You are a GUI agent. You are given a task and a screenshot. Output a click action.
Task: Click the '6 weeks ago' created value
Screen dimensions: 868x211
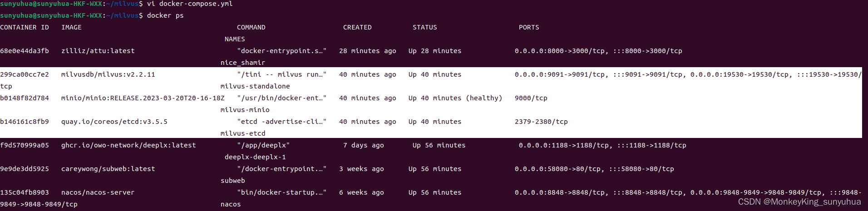point(361,192)
